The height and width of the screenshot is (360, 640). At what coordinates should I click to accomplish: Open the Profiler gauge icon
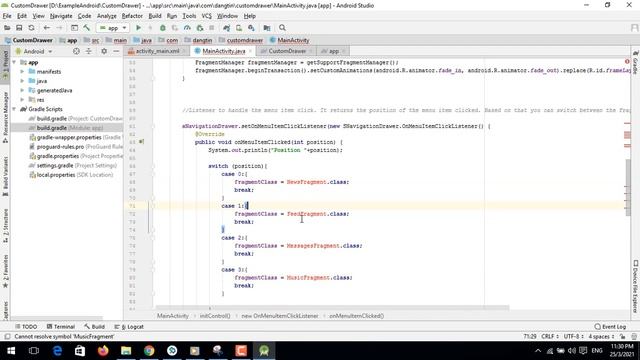(187, 28)
